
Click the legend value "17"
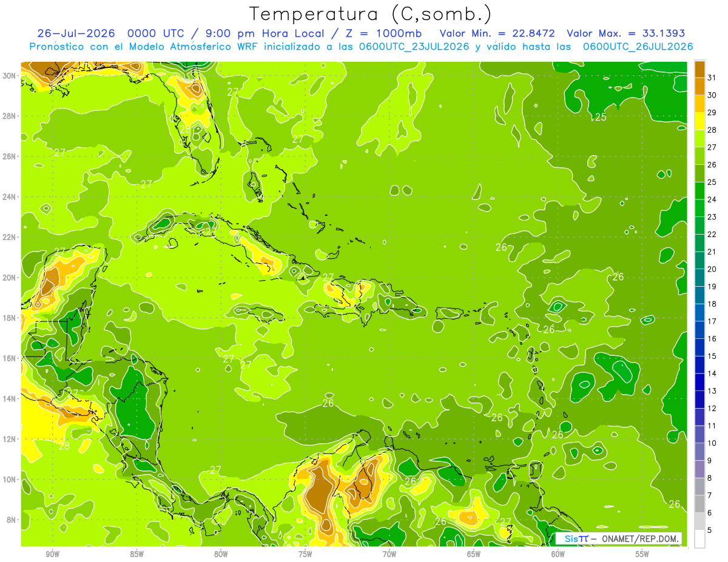712,321
